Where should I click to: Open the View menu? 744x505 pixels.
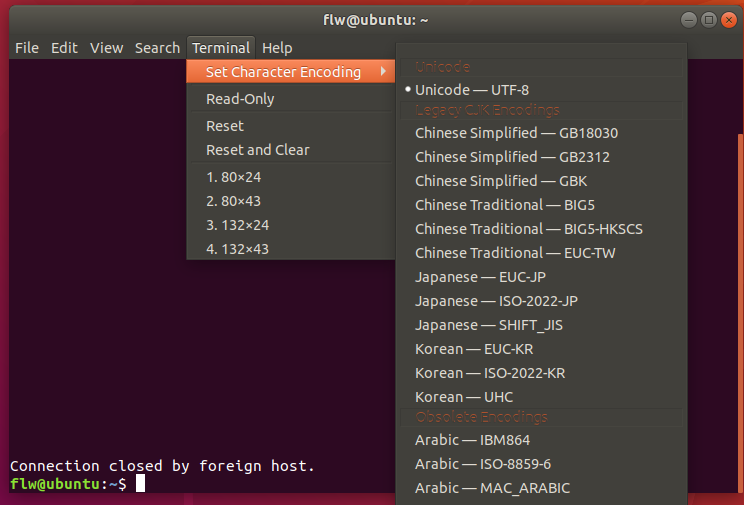point(106,48)
